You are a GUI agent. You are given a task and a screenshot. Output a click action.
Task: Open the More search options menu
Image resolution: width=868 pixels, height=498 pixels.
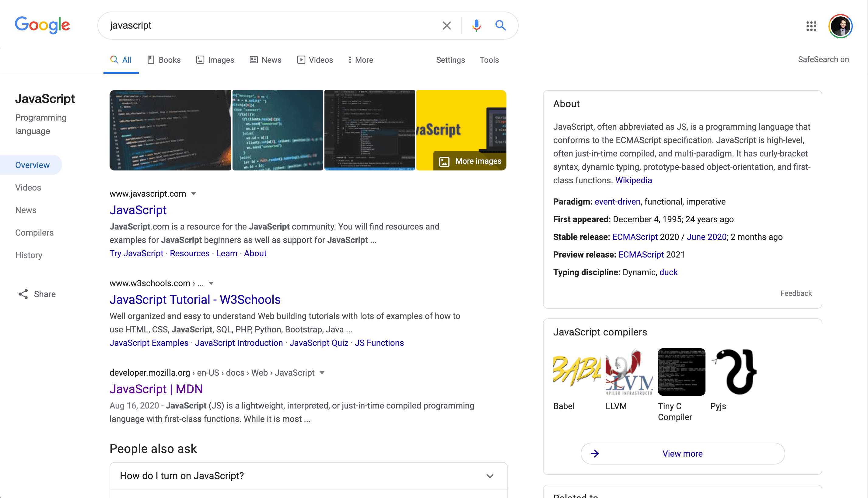click(360, 60)
